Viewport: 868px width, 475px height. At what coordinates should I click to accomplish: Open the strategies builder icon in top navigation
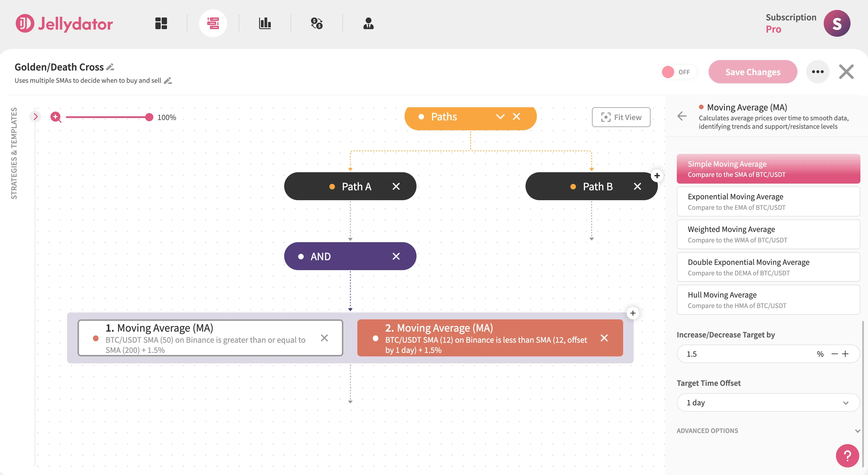click(213, 23)
